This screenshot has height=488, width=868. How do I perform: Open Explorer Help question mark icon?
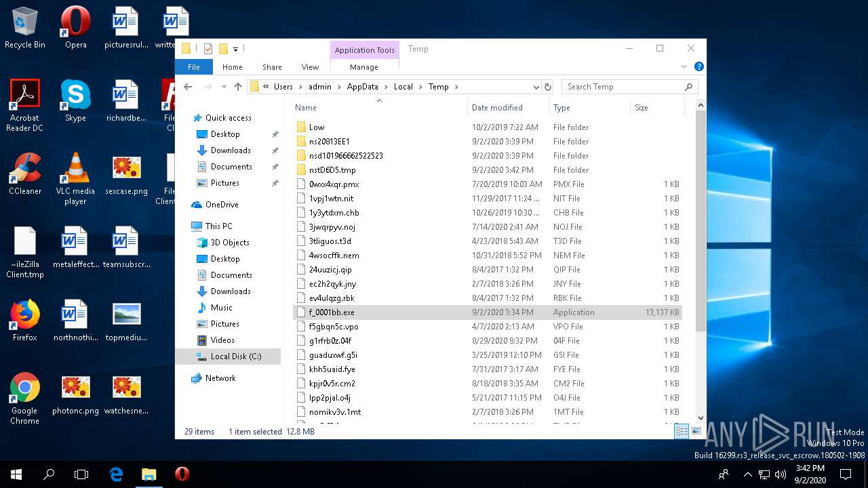[x=698, y=66]
